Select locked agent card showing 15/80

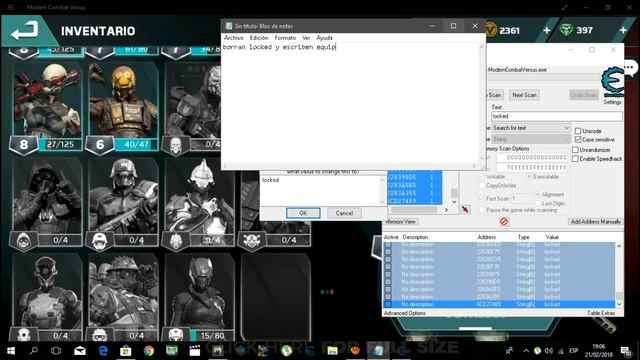(x=198, y=297)
